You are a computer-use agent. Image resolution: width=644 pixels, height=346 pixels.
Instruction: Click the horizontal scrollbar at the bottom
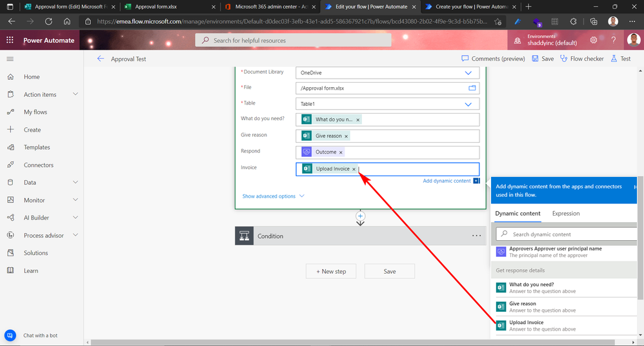pyautogui.click(x=352, y=342)
